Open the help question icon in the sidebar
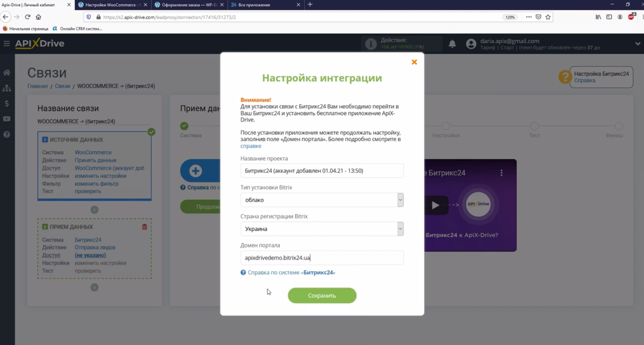 (7, 135)
